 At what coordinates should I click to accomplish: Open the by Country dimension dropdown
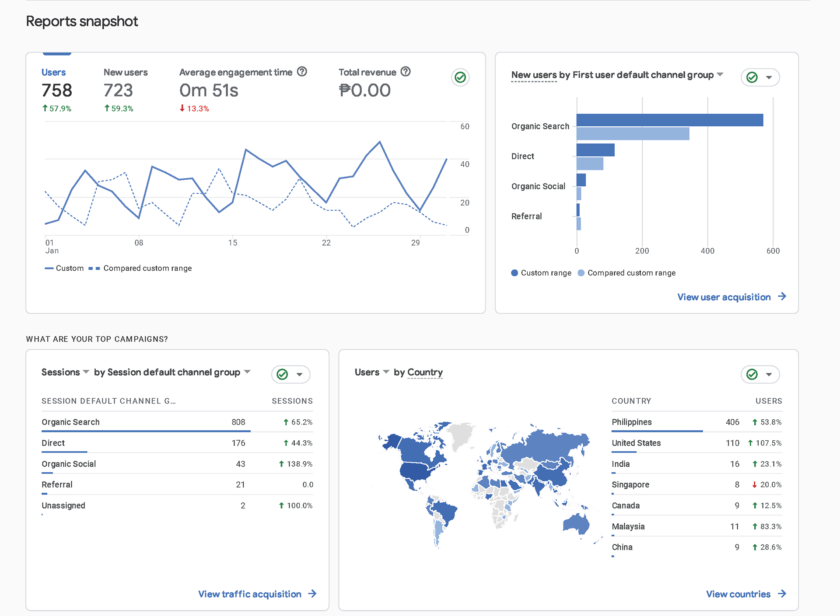coord(424,372)
